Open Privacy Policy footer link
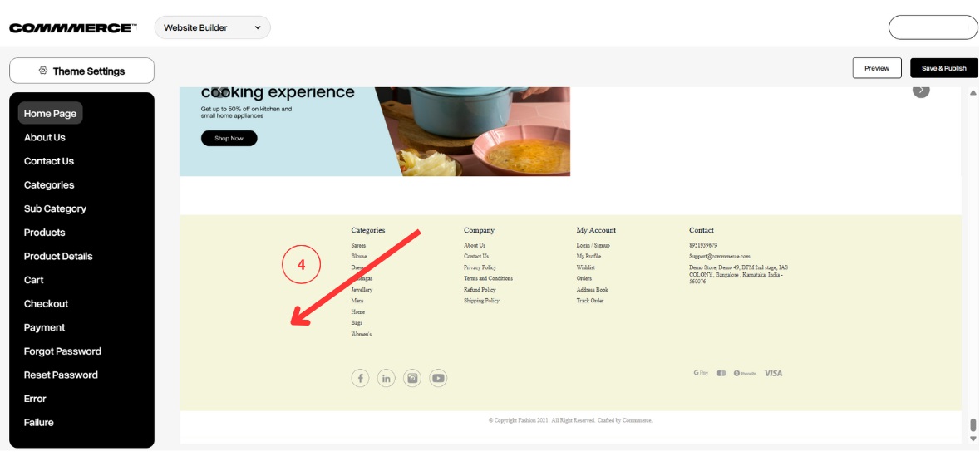Screen dimensions: 980x466 point(480,267)
